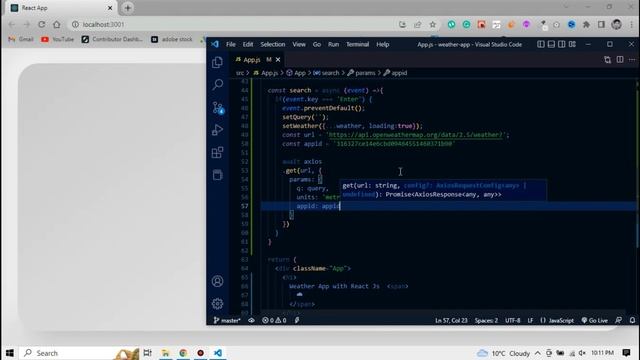Screen dimensions: 640x360
Task: Click the activity bar icon below Extensions
Action: click(218, 175)
